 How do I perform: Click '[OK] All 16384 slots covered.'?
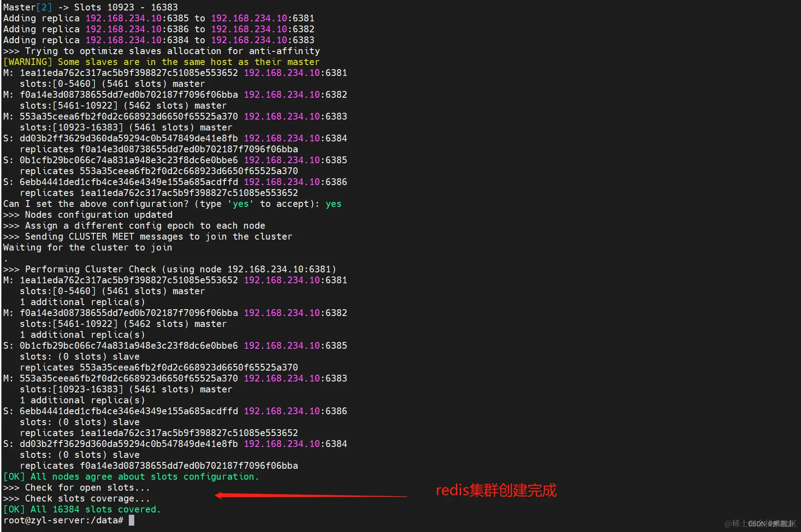coord(82,509)
